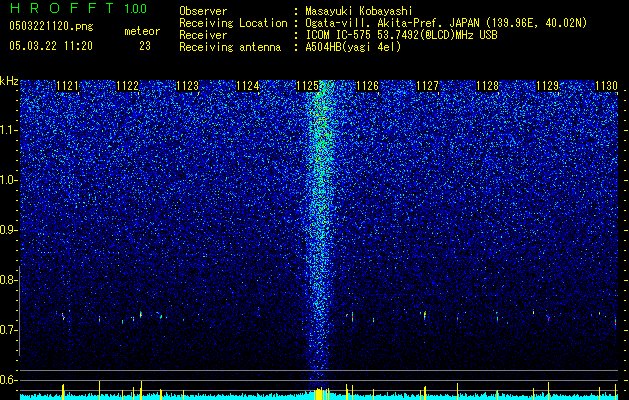The width and height of the screenshot is (629, 400).
Task: Click the cyan signal level strip at bottom
Action: pos(319,396)
